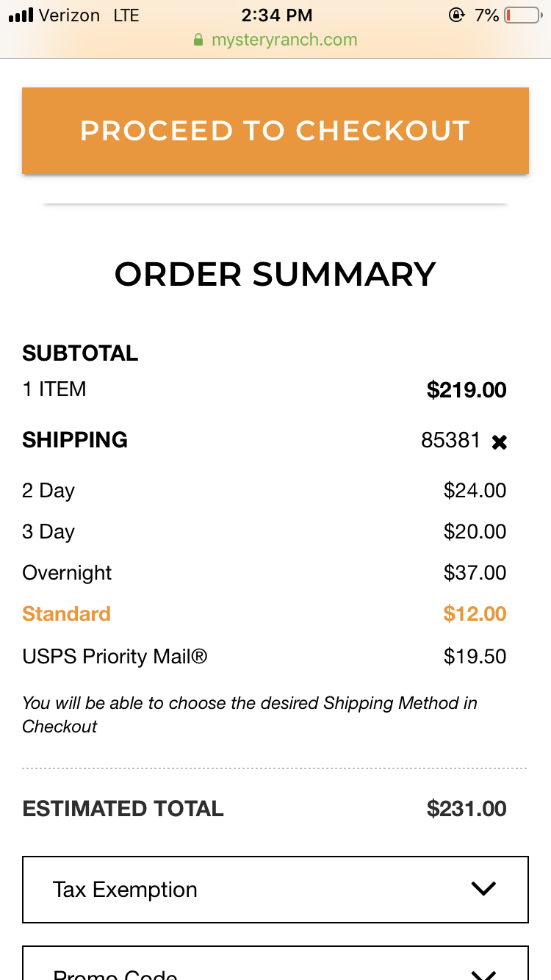Tap the green padlock icon in address bar
551x980 pixels.
(198, 40)
